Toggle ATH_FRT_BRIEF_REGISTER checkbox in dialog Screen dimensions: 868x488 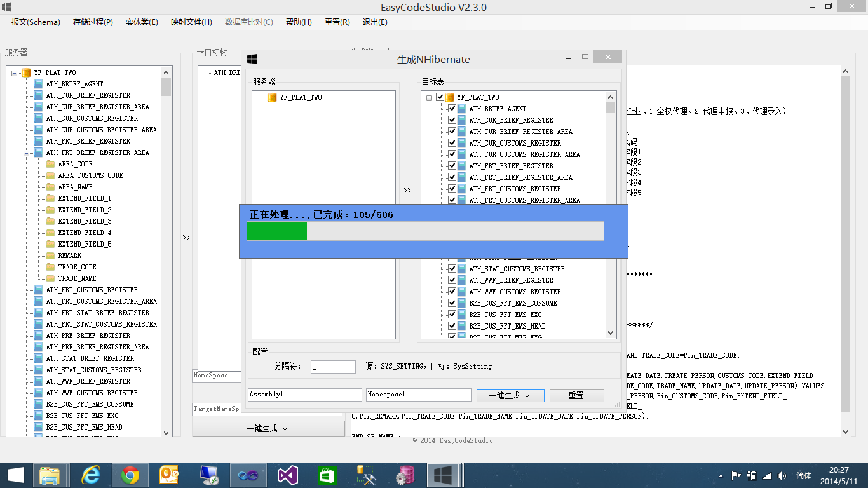tap(452, 166)
